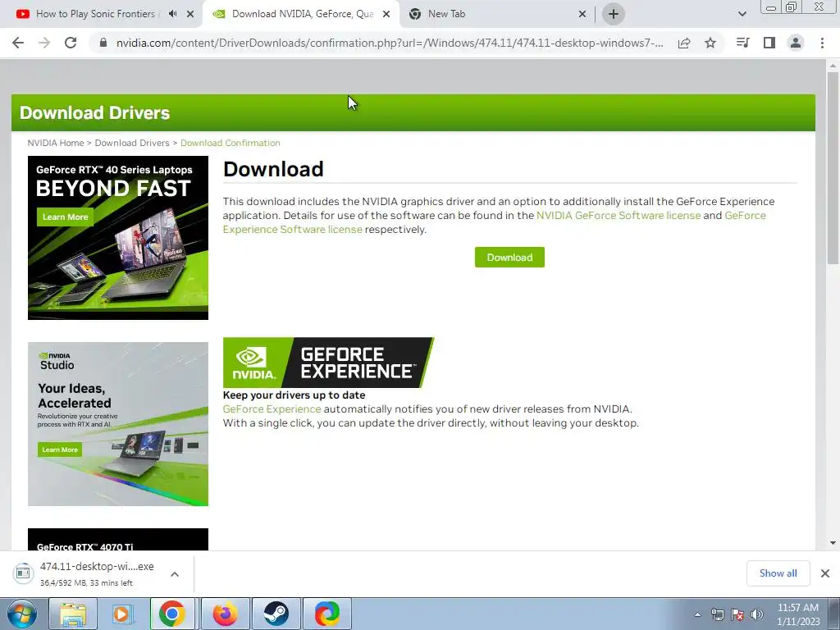Viewport: 840px width, 630px height.
Task: Open the GeForce Experience Software license link
Action: pos(293,230)
